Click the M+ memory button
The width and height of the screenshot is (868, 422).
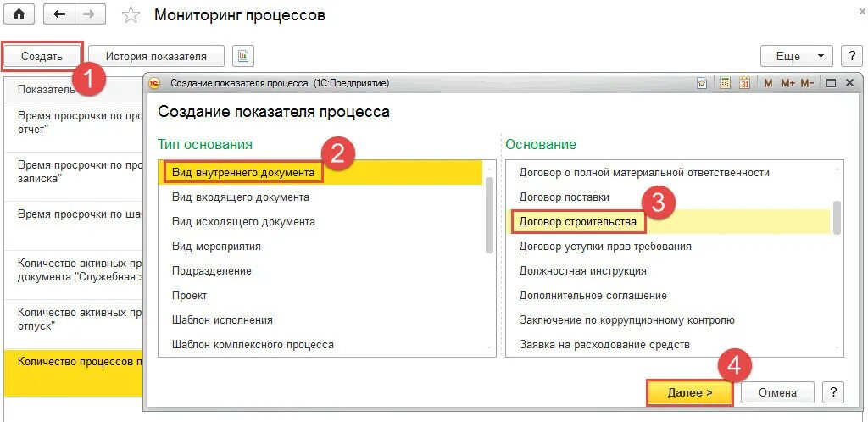787,83
